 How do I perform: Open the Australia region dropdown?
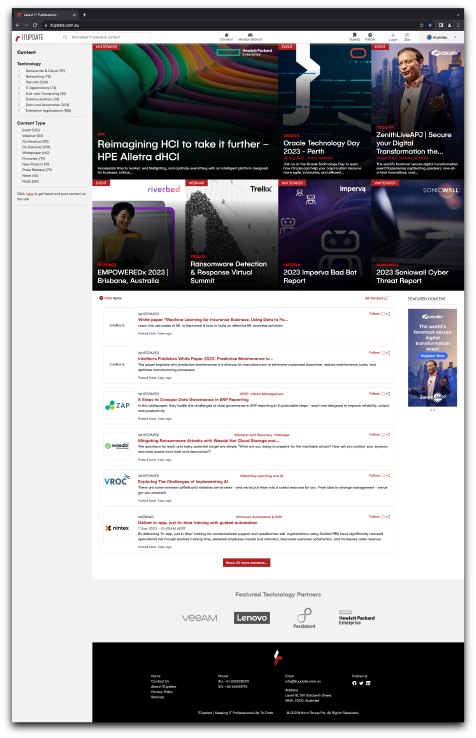pos(441,37)
